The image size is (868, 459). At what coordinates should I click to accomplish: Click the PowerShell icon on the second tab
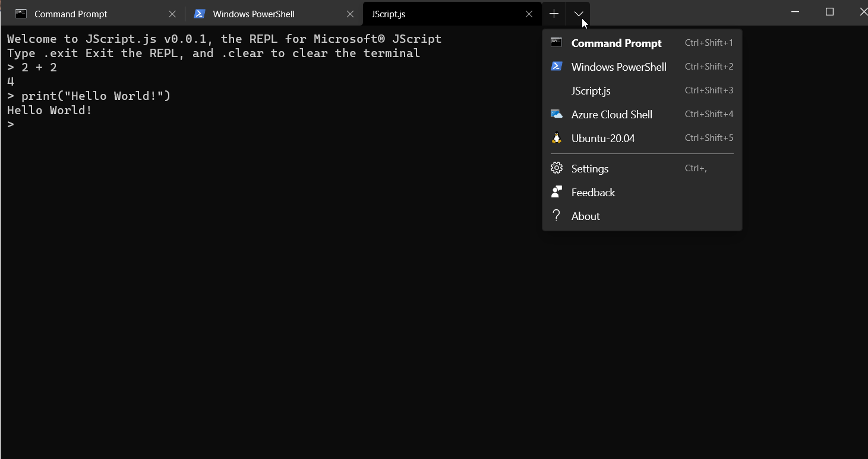click(200, 13)
